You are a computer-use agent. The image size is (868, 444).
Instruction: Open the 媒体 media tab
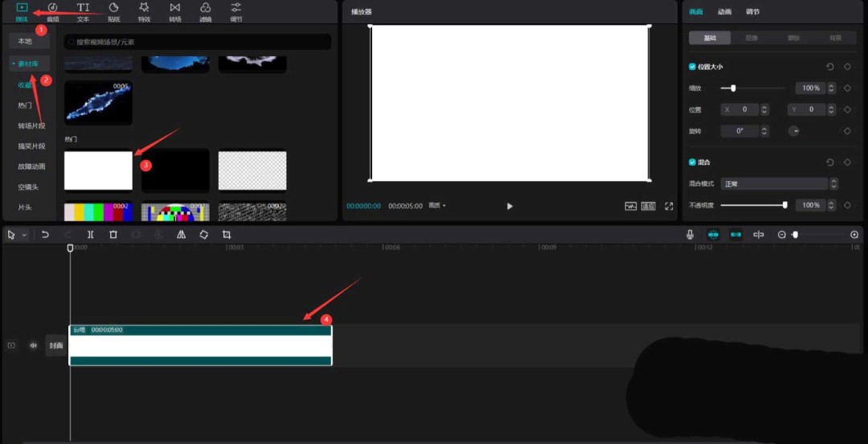point(22,12)
